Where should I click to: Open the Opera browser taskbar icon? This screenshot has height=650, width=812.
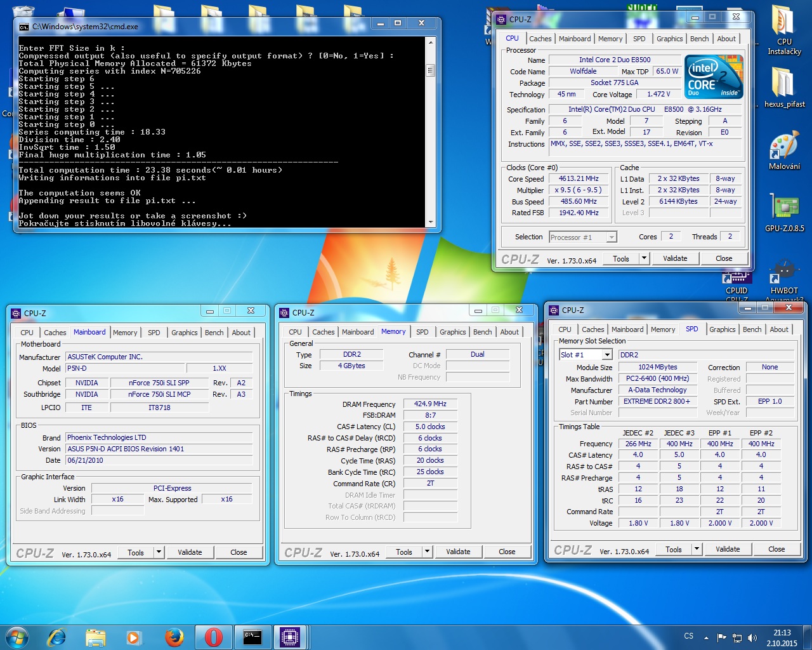pyautogui.click(x=214, y=637)
